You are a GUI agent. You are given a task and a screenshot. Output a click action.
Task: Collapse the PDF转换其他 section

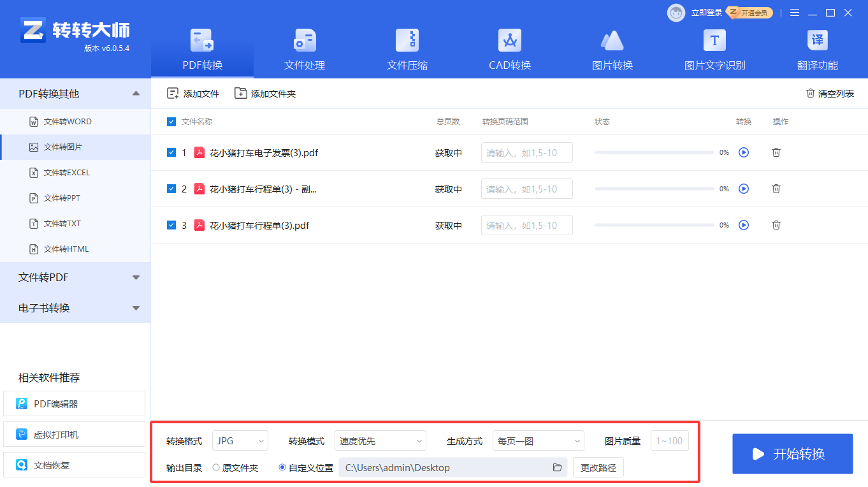(x=75, y=94)
